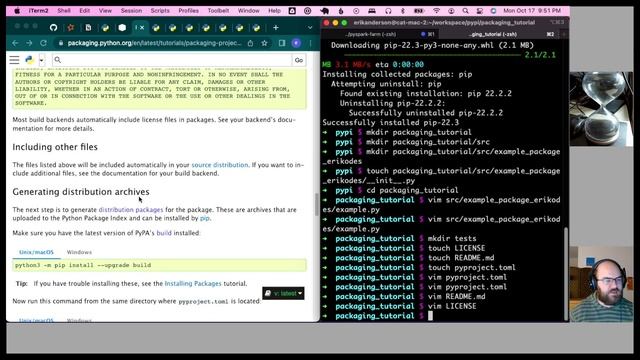Open the Window menu
This screenshot has width=640, height=360.
249,11
